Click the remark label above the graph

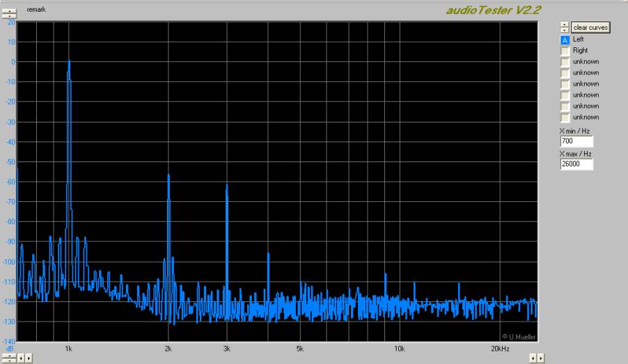point(36,10)
